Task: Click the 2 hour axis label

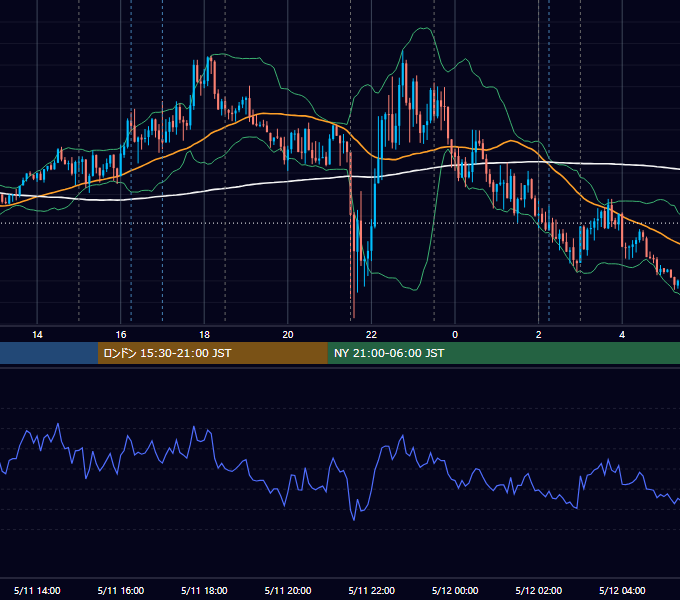Action: (x=539, y=335)
